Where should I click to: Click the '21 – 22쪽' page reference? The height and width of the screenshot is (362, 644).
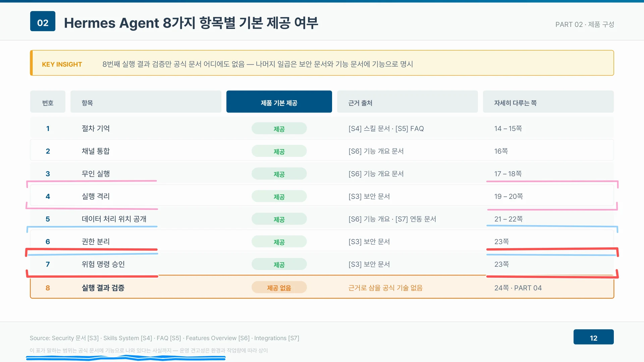(x=508, y=219)
